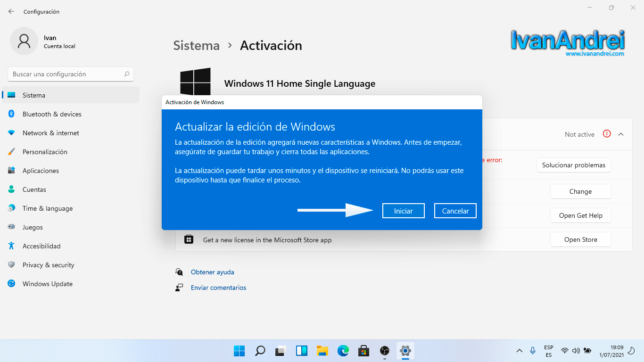Open the Windows Start menu

(x=239, y=351)
